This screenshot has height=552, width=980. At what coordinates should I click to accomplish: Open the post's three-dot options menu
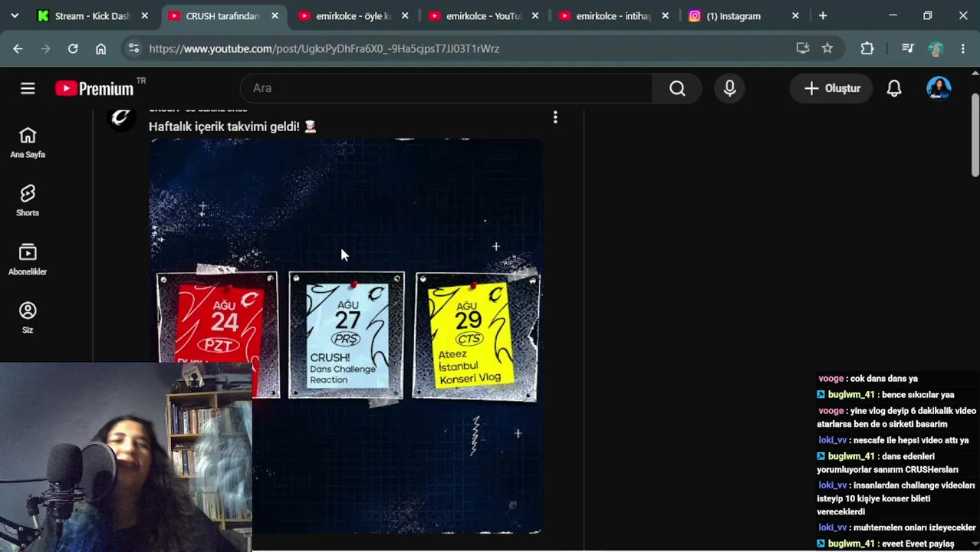[x=555, y=117]
